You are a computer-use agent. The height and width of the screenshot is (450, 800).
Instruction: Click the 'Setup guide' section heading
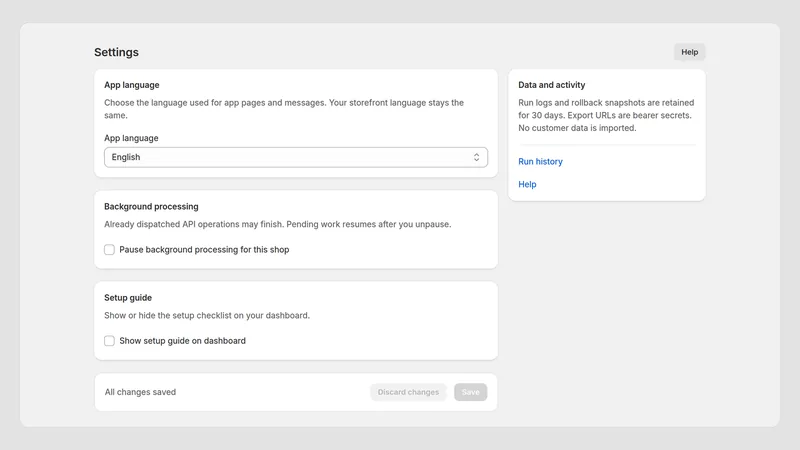pos(128,297)
